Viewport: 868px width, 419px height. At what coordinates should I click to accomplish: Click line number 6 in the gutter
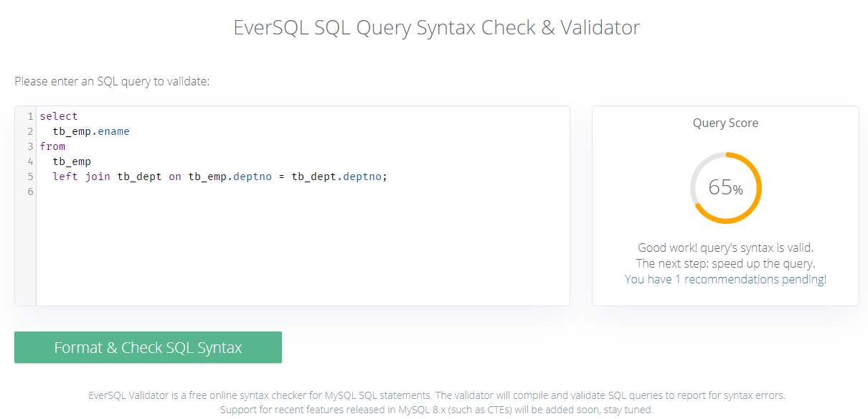[30, 192]
